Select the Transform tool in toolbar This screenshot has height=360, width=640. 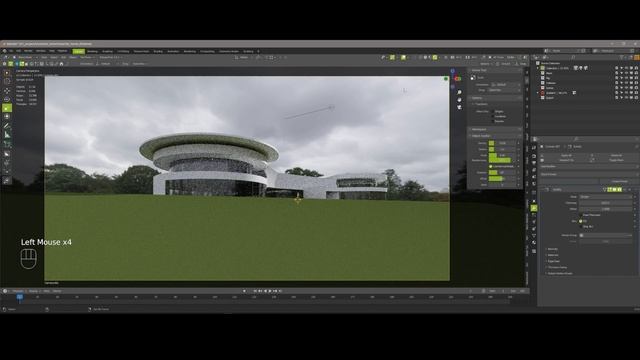coord(7,116)
